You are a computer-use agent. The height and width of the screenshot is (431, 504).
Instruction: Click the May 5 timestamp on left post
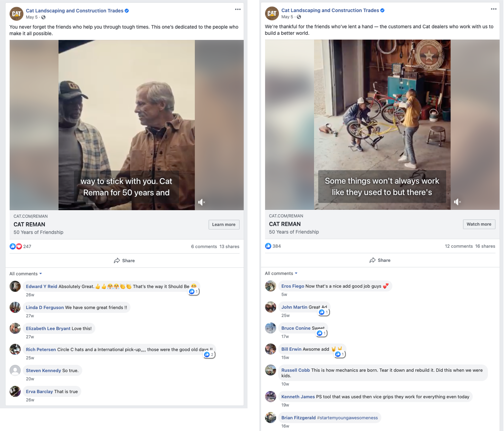[32, 17]
